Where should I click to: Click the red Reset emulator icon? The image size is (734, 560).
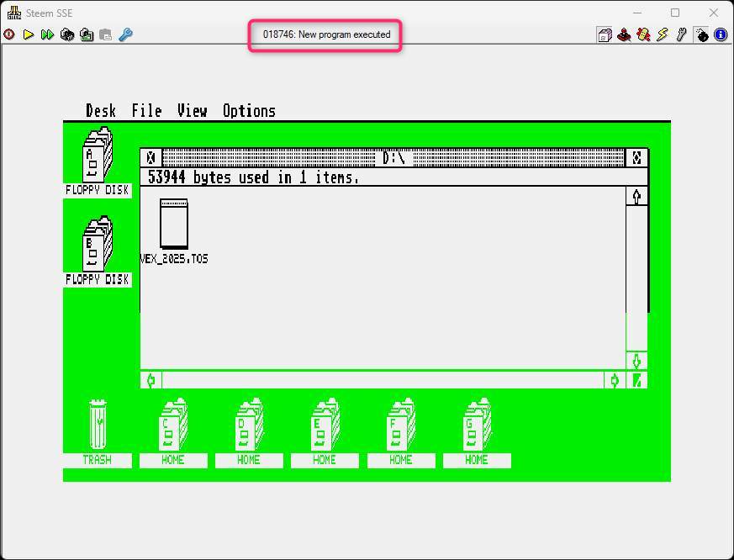point(9,34)
